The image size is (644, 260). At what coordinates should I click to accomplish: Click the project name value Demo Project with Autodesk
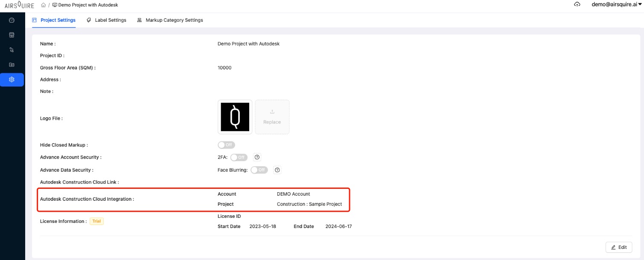[248, 44]
